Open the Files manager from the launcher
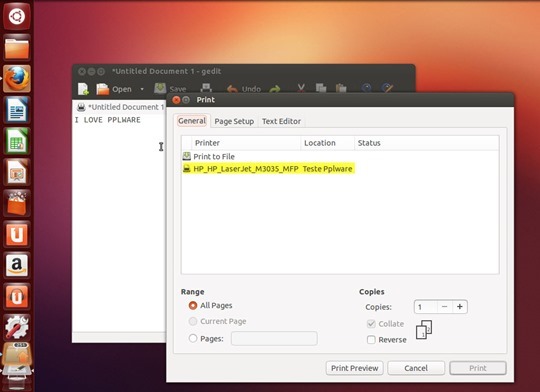 (x=17, y=48)
